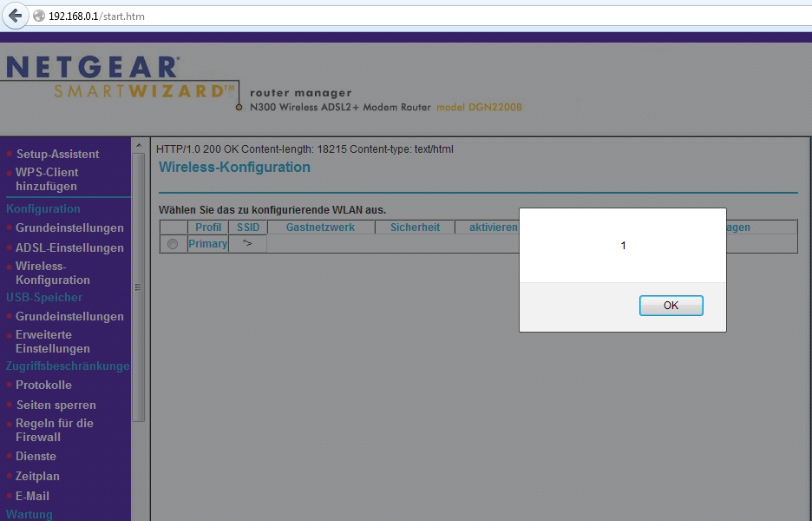Open Grundeinstellungen under Konfiguration
The image size is (812, 521).
tap(69, 228)
